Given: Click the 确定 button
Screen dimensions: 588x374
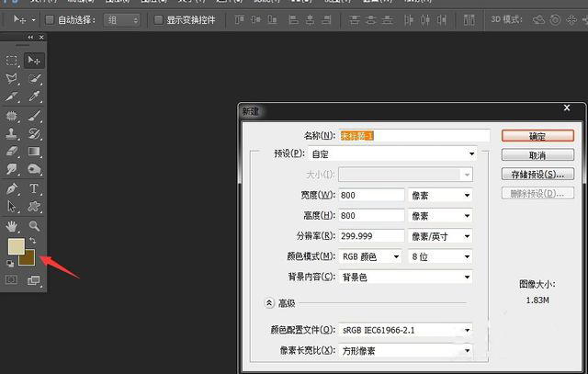Looking at the screenshot, I should click(x=537, y=135).
